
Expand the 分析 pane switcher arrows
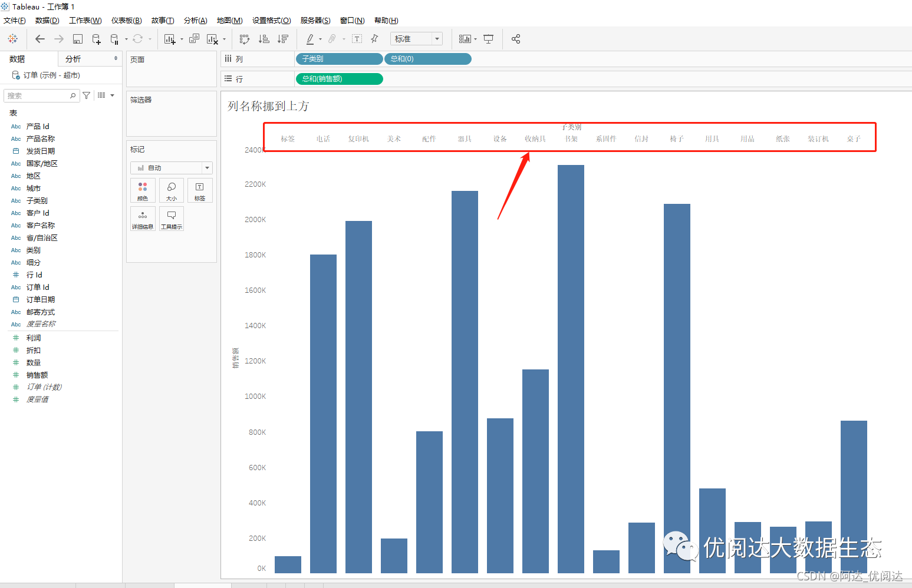tap(116, 58)
